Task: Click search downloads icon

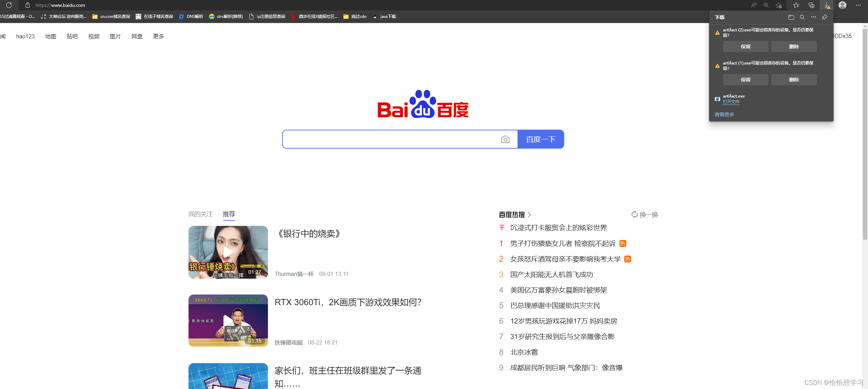Action: pyautogui.click(x=802, y=17)
